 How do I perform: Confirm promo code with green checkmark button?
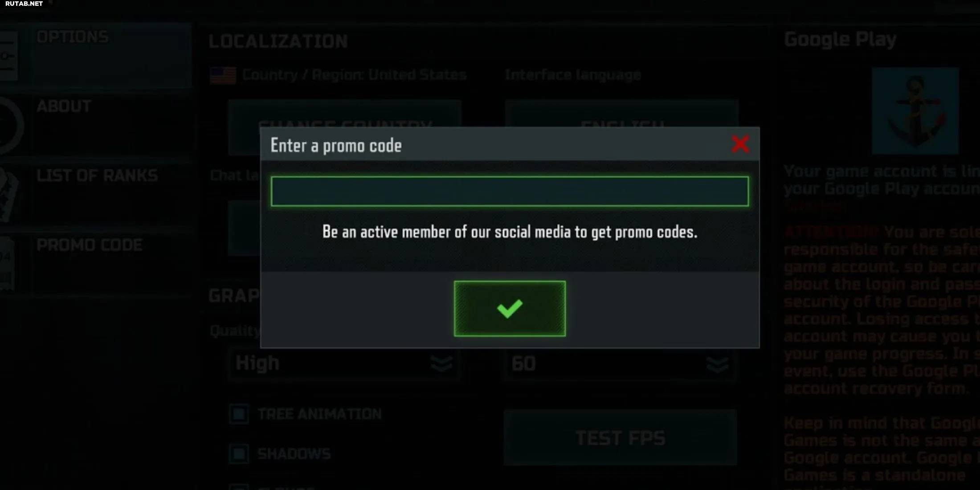point(510,308)
